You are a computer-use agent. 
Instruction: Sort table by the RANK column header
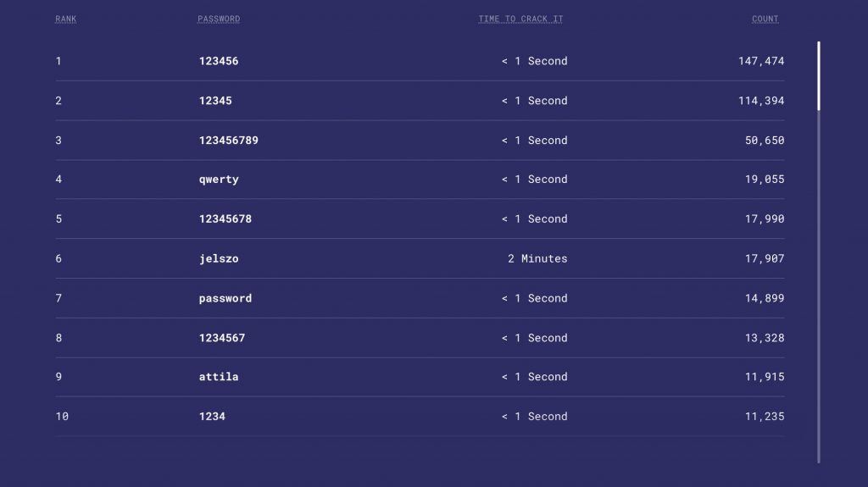(65, 19)
